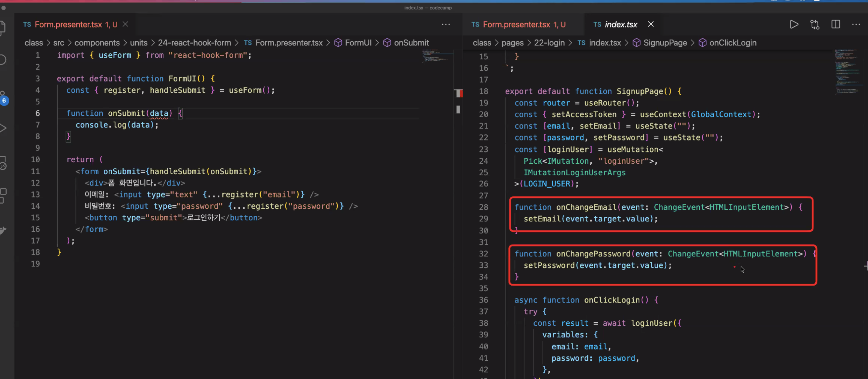Close the index.tsx tab
Viewport: 868px width, 379px height.
[651, 24]
